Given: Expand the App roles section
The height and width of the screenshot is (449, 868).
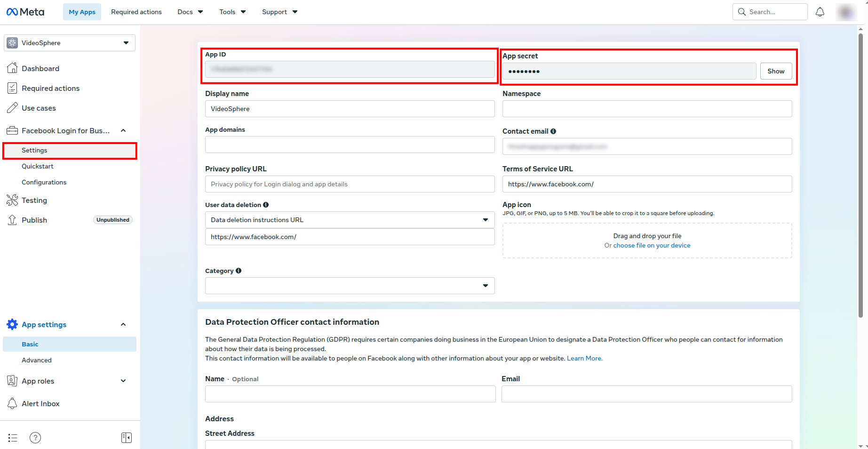Looking at the screenshot, I should [123, 381].
